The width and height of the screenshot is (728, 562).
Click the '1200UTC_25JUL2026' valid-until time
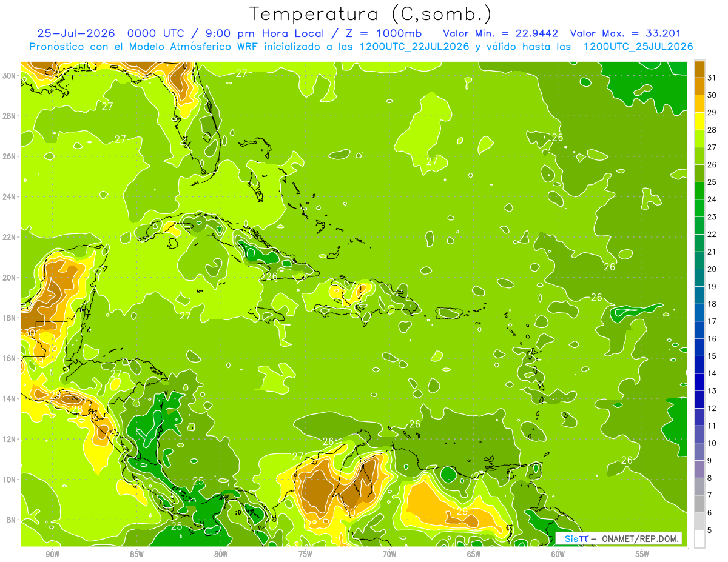(x=638, y=47)
